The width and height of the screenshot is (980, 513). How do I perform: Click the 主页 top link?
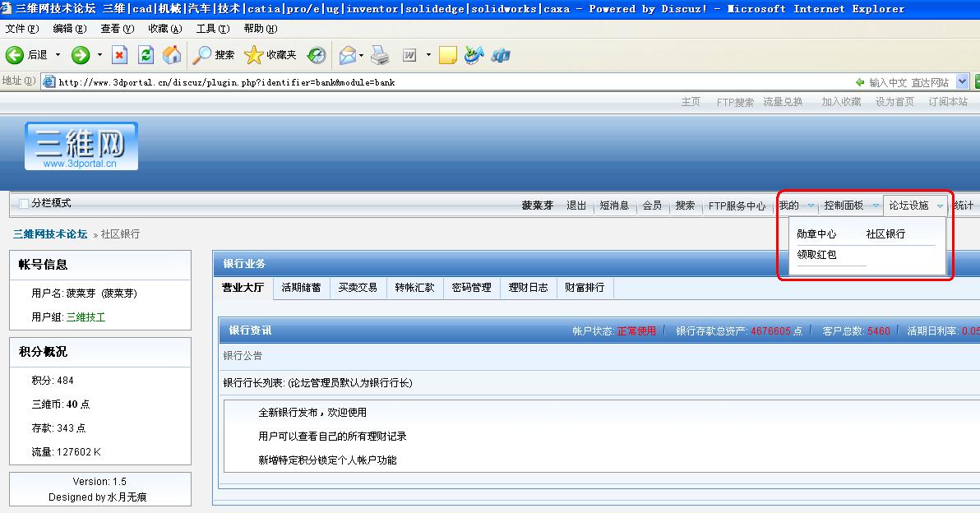691,102
